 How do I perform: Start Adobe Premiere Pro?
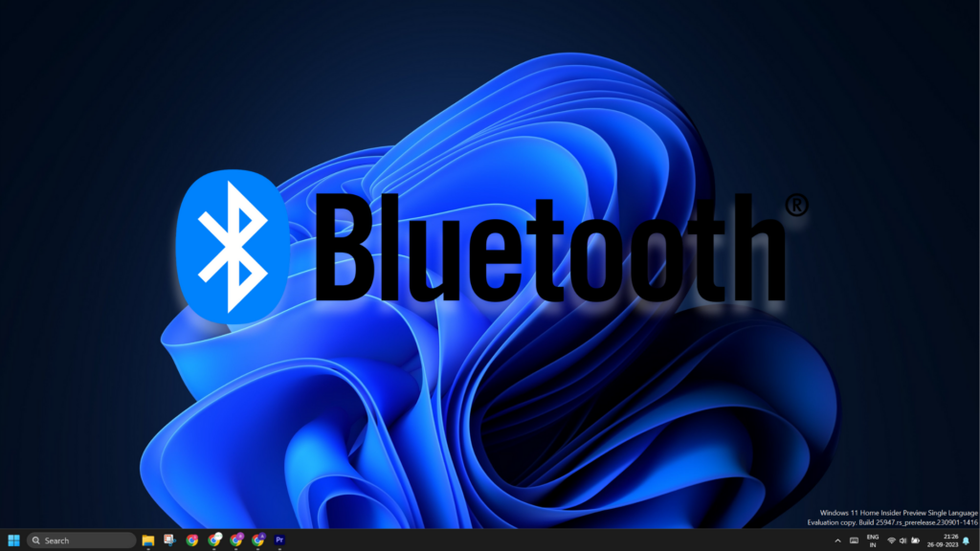point(278,540)
